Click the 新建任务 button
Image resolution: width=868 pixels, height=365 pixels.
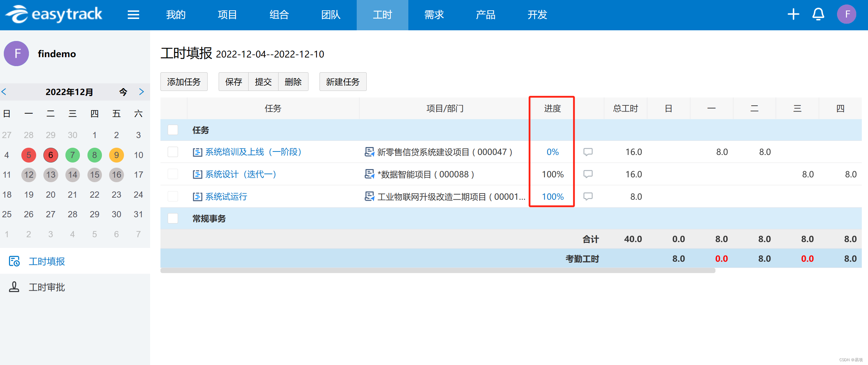click(343, 82)
